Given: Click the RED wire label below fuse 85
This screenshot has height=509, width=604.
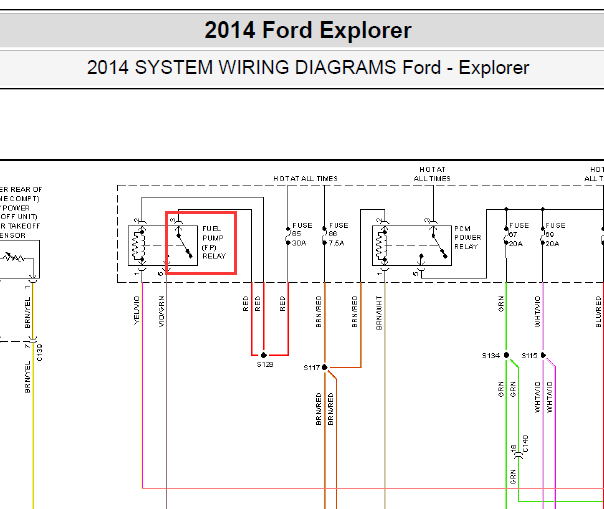Looking at the screenshot, I should [x=283, y=304].
